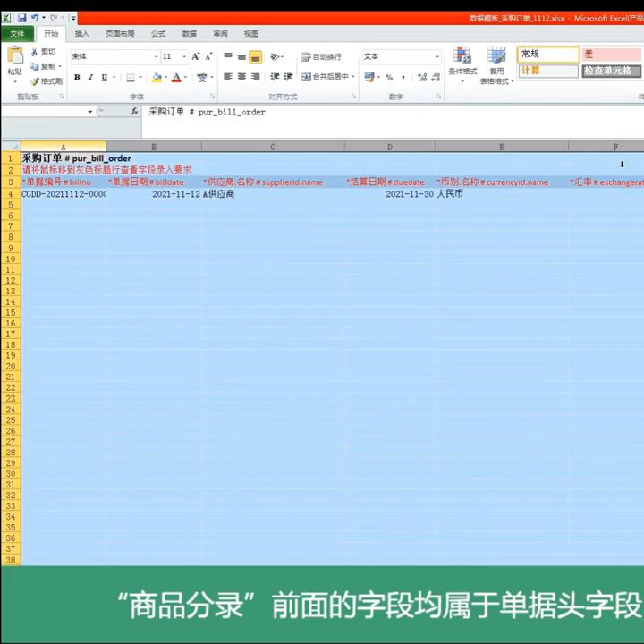644x644 pixels.
Task: Switch to Page Layout (页面布局) tab
Action: (x=120, y=34)
